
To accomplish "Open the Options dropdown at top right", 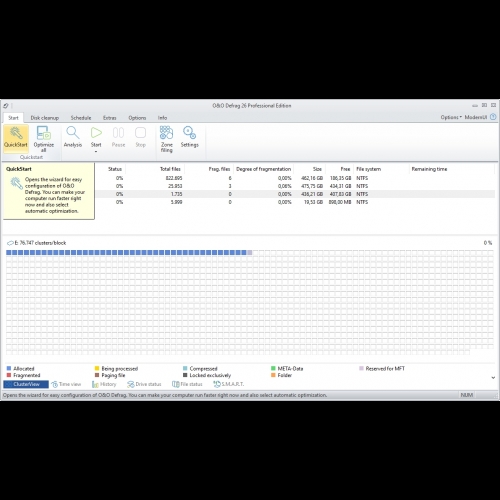I will tap(451, 117).
